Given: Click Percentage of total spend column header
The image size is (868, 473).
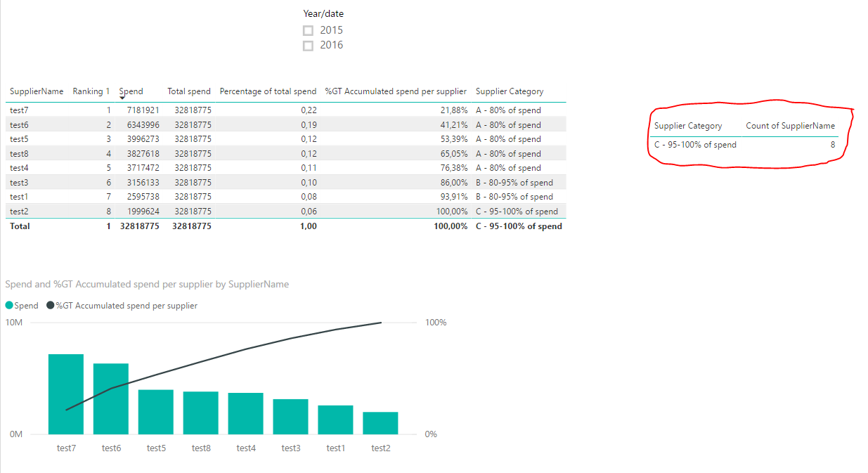Looking at the screenshot, I should 268,91.
